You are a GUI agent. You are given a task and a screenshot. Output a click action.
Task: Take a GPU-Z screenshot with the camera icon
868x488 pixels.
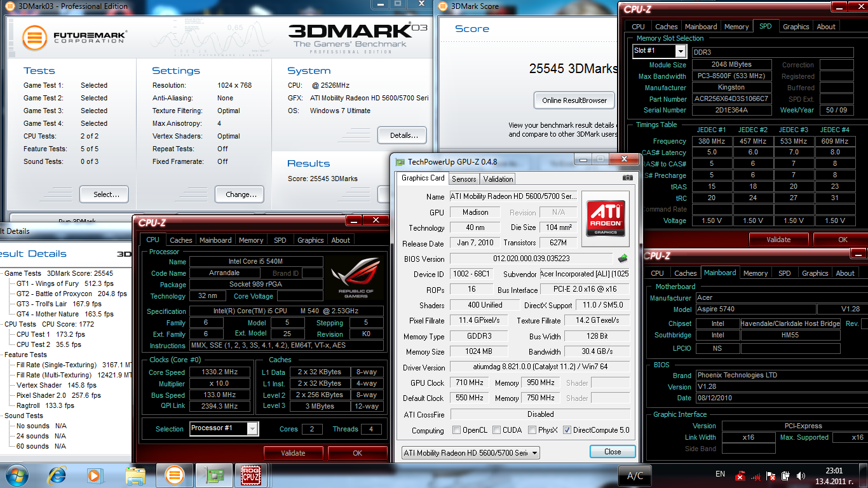click(x=628, y=178)
